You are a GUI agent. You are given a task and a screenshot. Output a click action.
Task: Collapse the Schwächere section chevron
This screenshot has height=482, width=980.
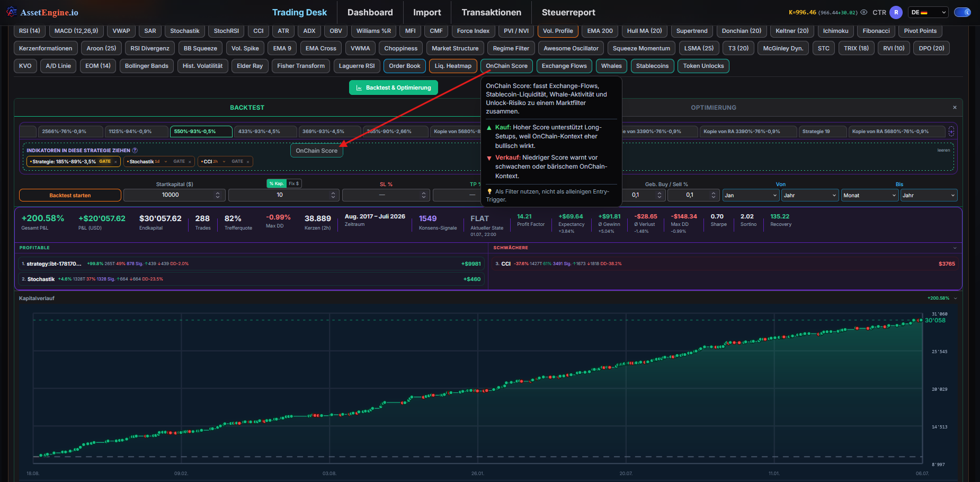[955, 248]
